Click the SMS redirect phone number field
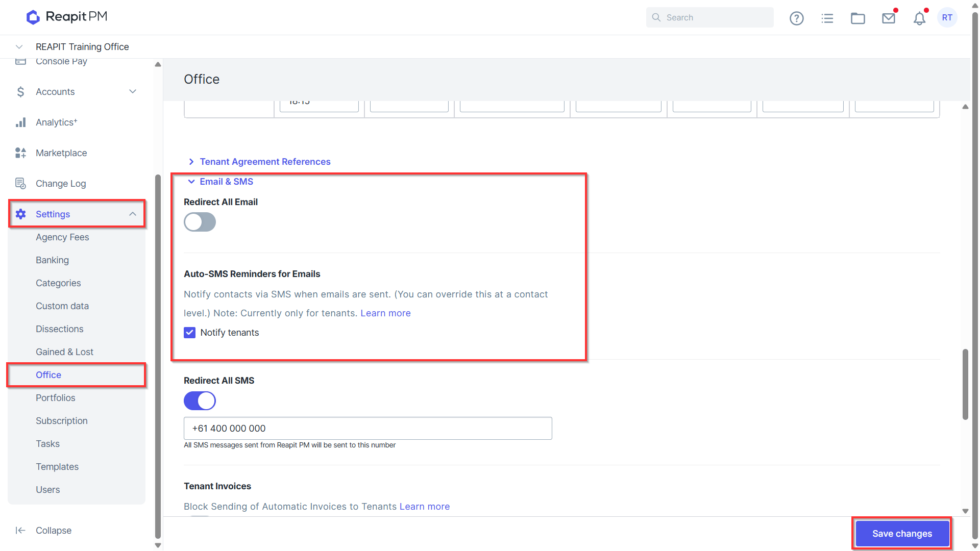Screen dimensions: 980x551 367,428
